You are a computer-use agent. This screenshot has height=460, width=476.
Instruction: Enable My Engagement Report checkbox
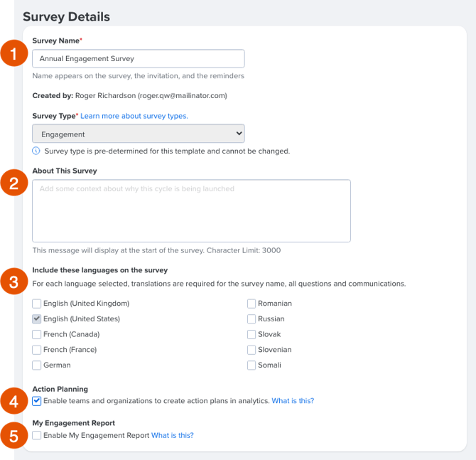coord(36,435)
